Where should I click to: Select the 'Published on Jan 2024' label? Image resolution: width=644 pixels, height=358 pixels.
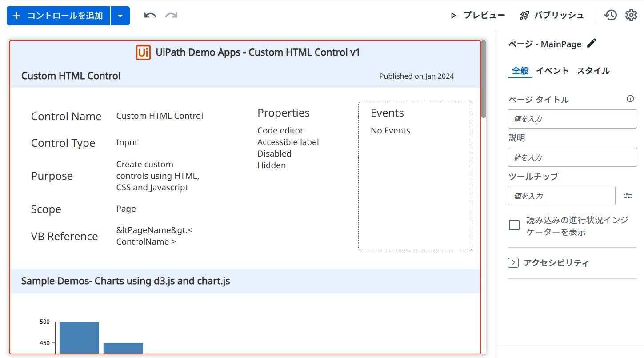click(416, 76)
